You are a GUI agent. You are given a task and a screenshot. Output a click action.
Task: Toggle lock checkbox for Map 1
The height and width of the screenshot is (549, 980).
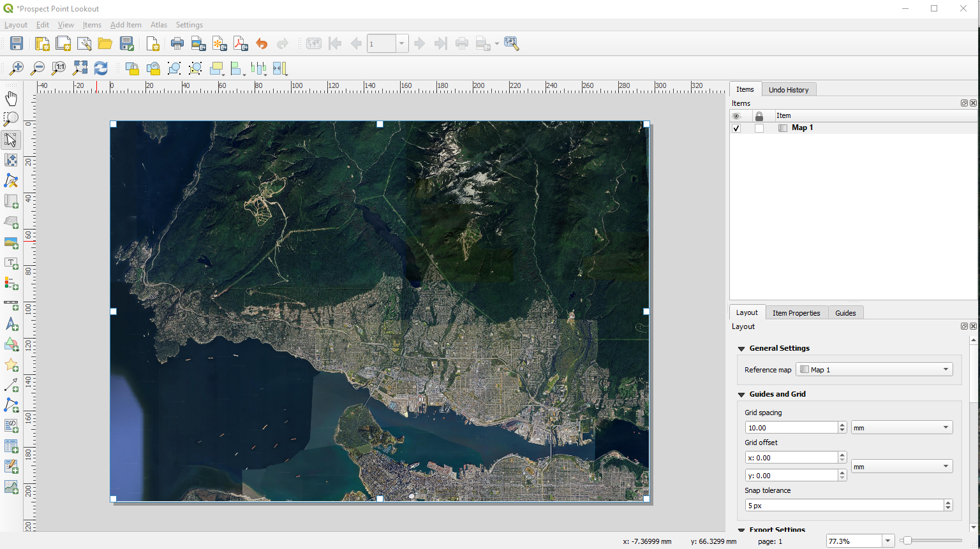(759, 128)
